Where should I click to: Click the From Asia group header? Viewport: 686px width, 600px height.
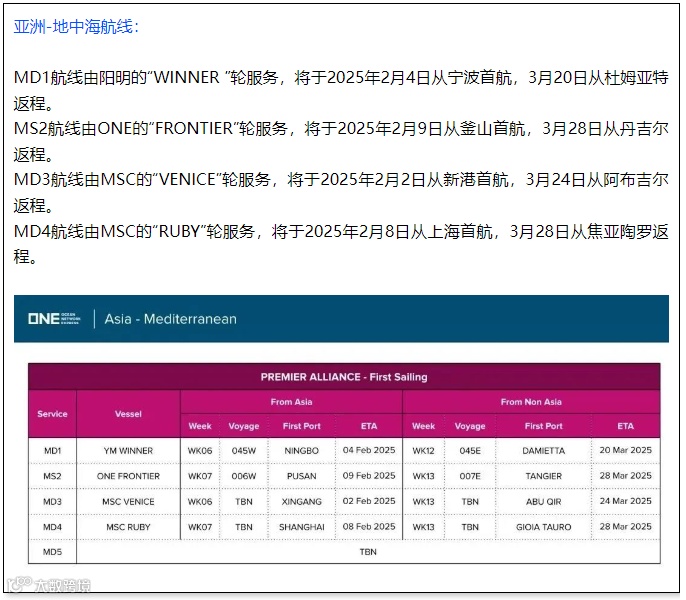click(x=291, y=402)
